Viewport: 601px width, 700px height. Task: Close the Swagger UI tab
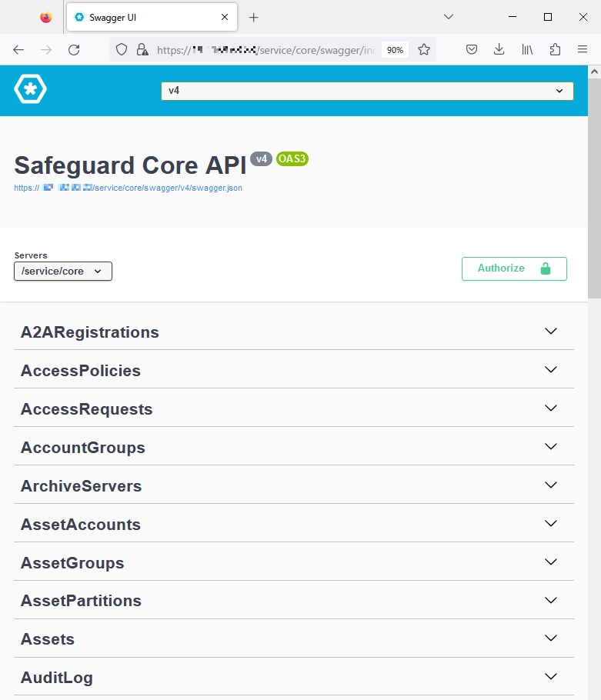pyautogui.click(x=225, y=17)
